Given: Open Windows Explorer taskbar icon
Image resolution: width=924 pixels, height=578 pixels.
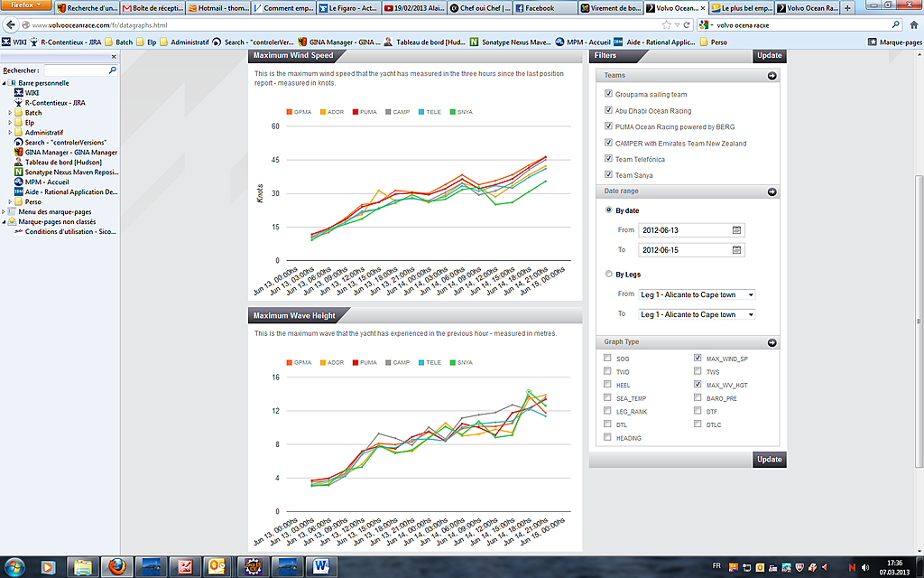Looking at the screenshot, I should click(x=82, y=567).
